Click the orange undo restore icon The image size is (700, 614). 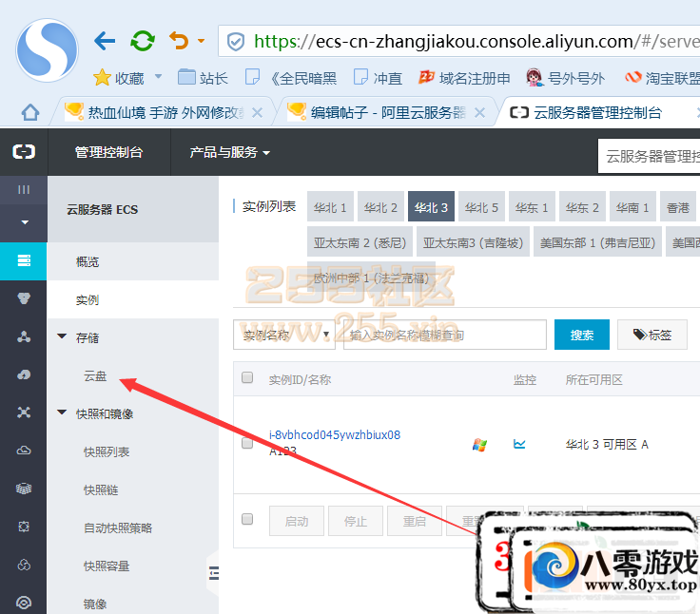179,41
